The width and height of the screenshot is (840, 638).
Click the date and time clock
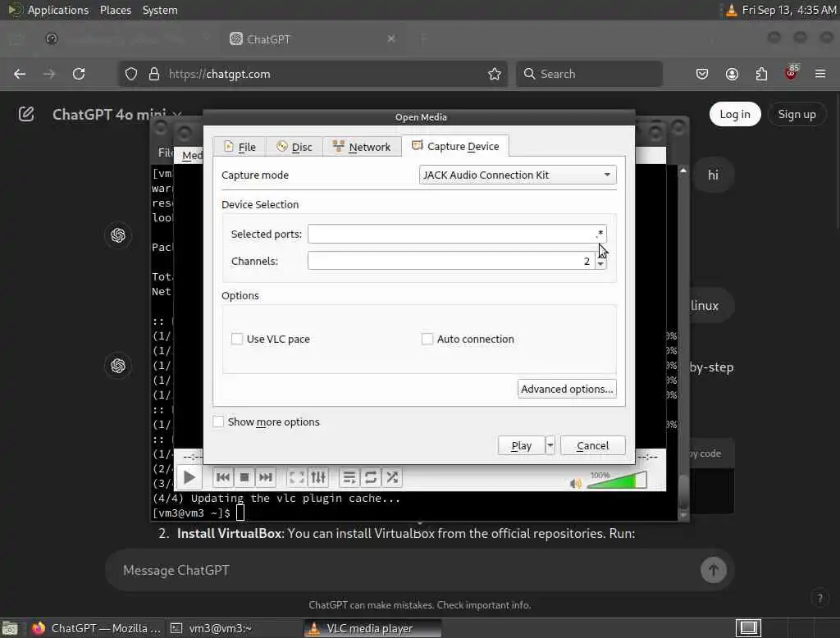[788, 10]
